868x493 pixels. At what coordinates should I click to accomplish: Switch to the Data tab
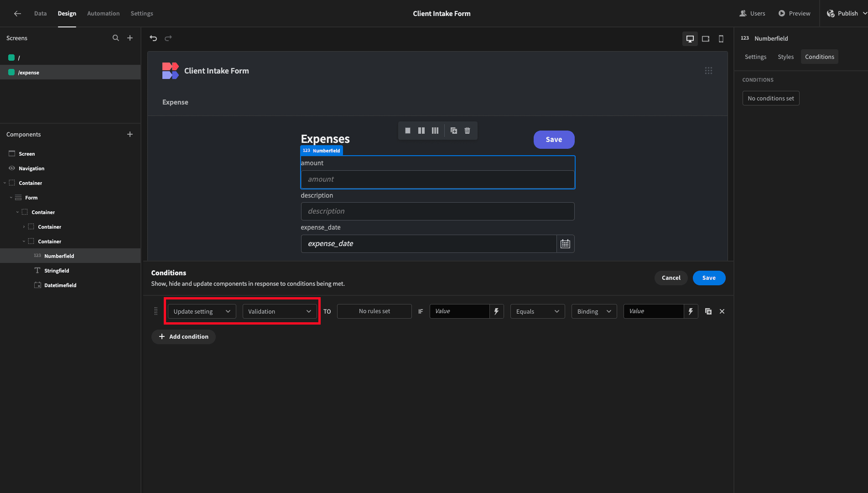(41, 14)
